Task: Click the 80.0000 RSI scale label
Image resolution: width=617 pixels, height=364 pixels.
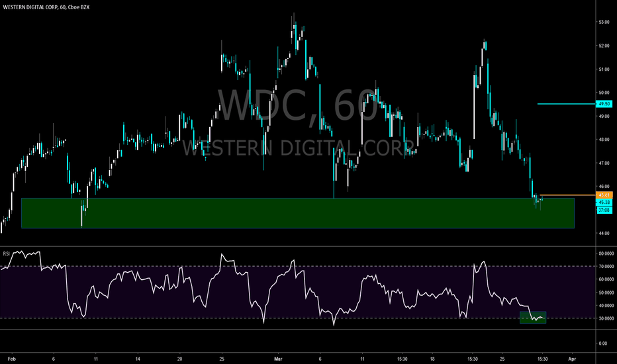Action: tap(606, 254)
